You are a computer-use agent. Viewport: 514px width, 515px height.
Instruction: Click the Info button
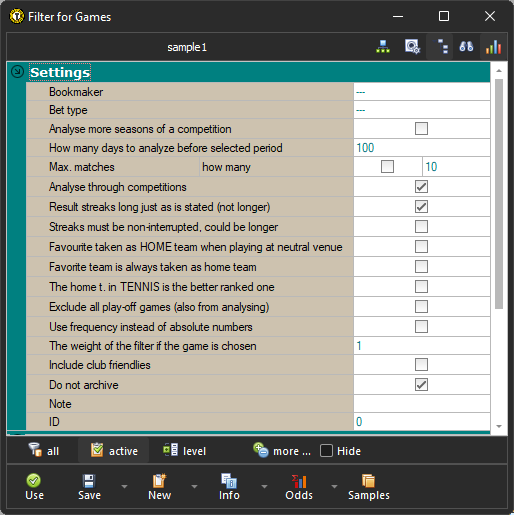[229, 487]
